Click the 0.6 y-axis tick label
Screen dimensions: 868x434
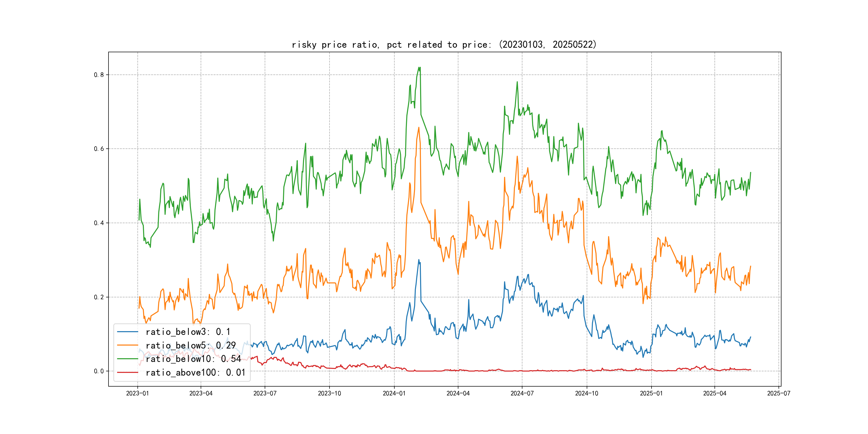coord(99,149)
